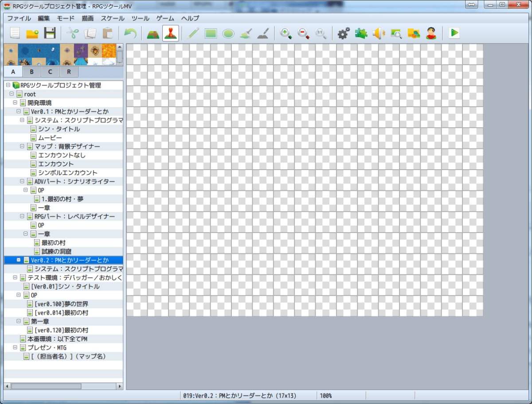
Task: Collapse the 第一章 node
Action: (x=19, y=321)
